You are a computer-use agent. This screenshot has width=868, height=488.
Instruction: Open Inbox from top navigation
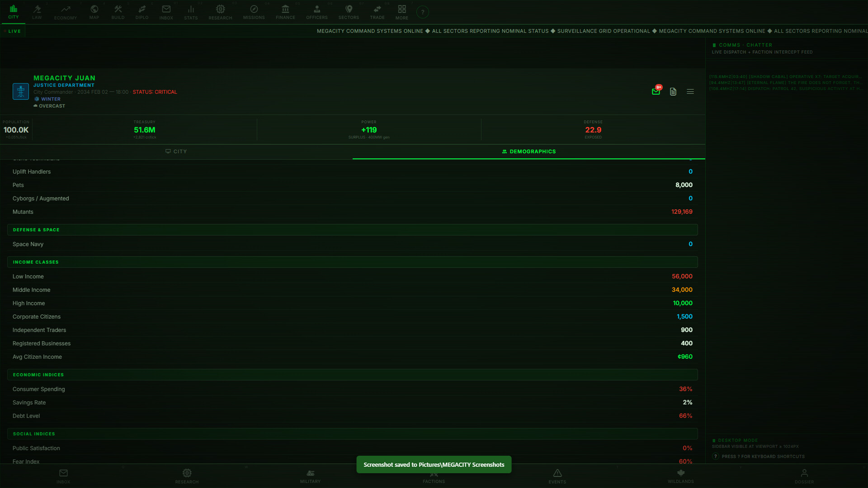[x=166, y=12]
